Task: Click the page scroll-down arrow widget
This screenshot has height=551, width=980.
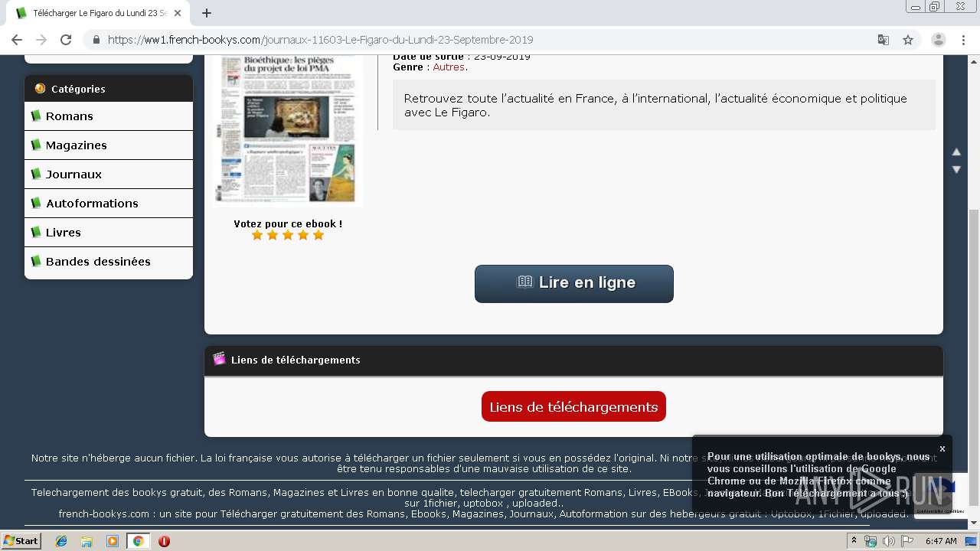Action: [956, 169]
